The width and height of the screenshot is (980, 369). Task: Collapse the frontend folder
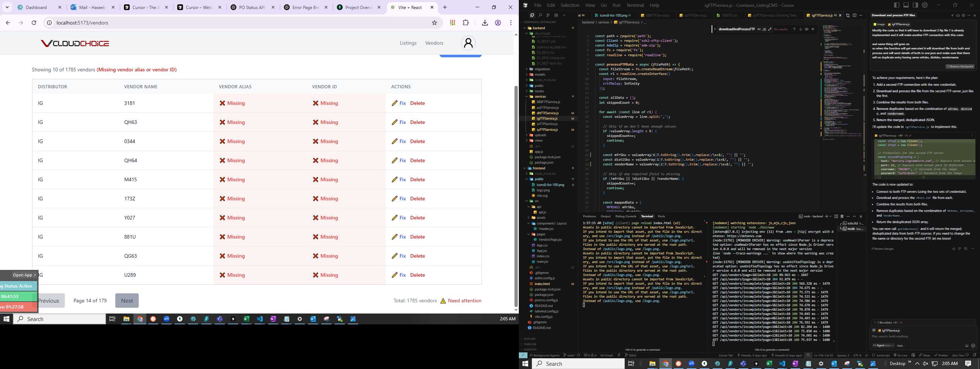[x=525, y=168]
